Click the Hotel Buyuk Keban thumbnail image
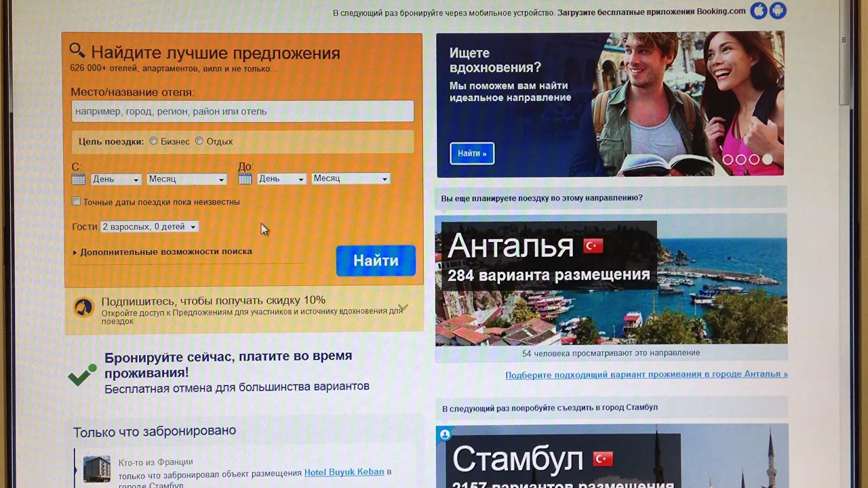The image size is (868, 488). tap(96, 469)
